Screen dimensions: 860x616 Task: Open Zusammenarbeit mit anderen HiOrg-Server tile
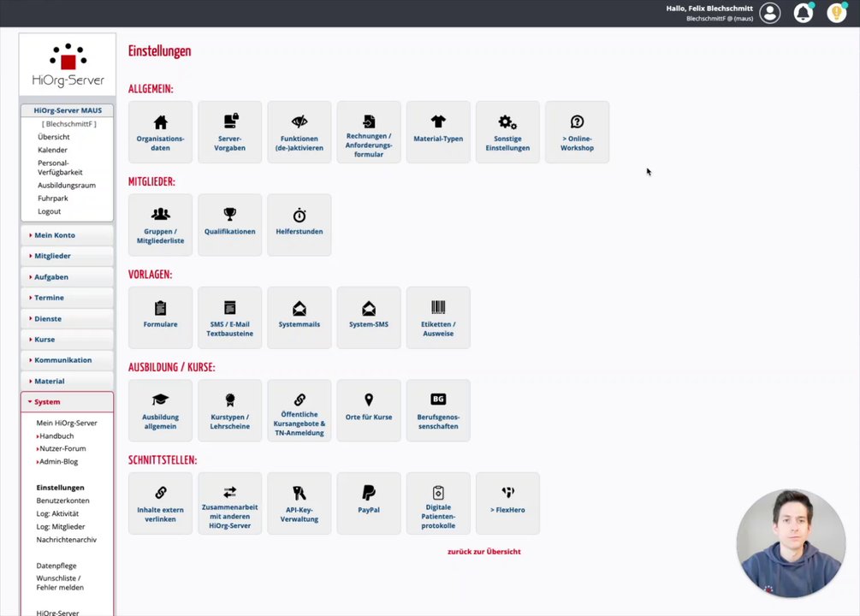pyautogui.click(x=230, y=503)
